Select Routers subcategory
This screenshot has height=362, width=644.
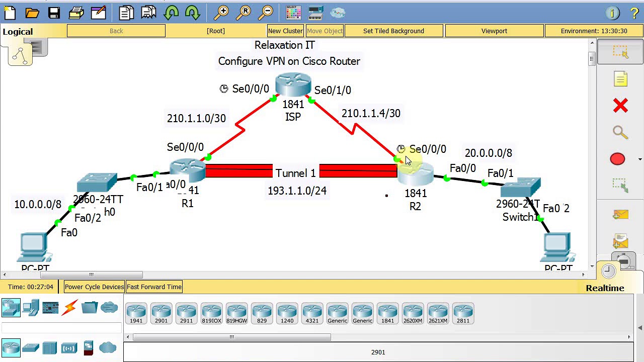(11, 347)
